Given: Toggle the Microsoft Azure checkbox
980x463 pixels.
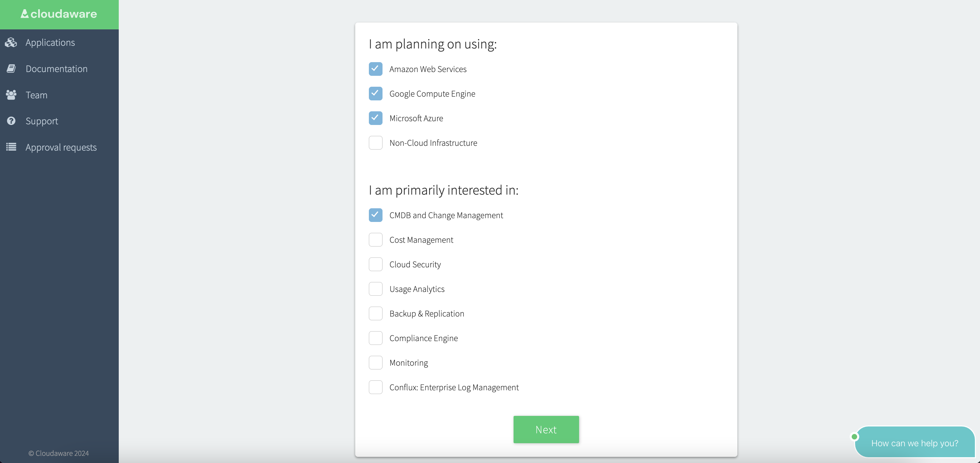Looking at the screenshot, I should click(x=376, y=117).
